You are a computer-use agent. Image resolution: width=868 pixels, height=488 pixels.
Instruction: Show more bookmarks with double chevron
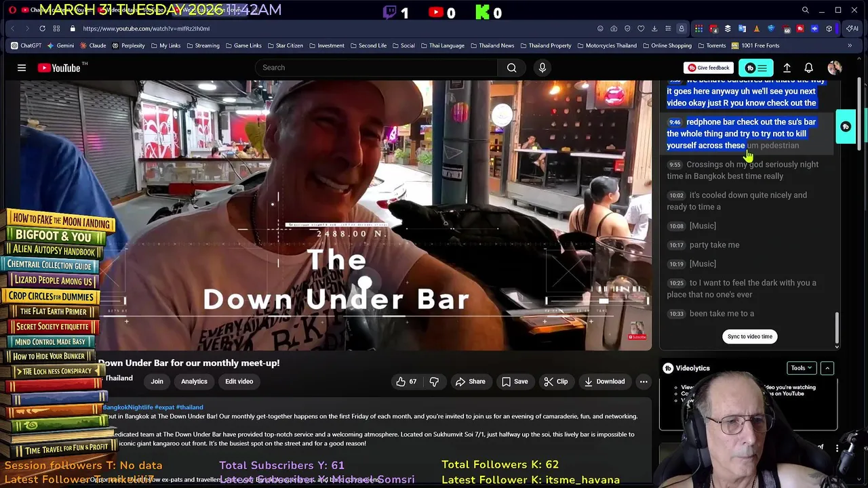coord(850,45)
